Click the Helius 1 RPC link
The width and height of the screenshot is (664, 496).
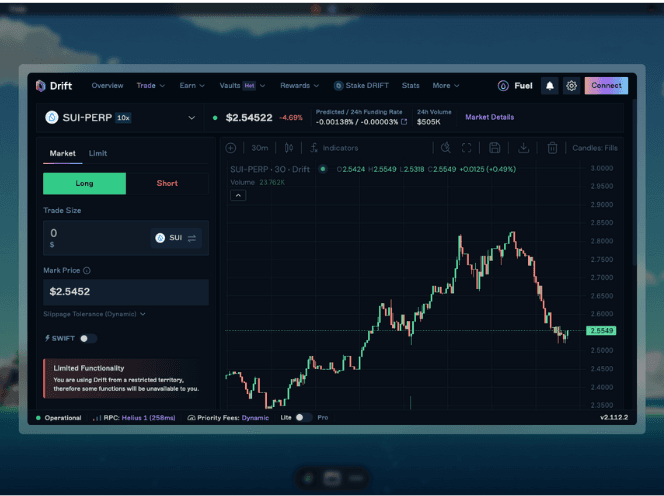point(148,418)
